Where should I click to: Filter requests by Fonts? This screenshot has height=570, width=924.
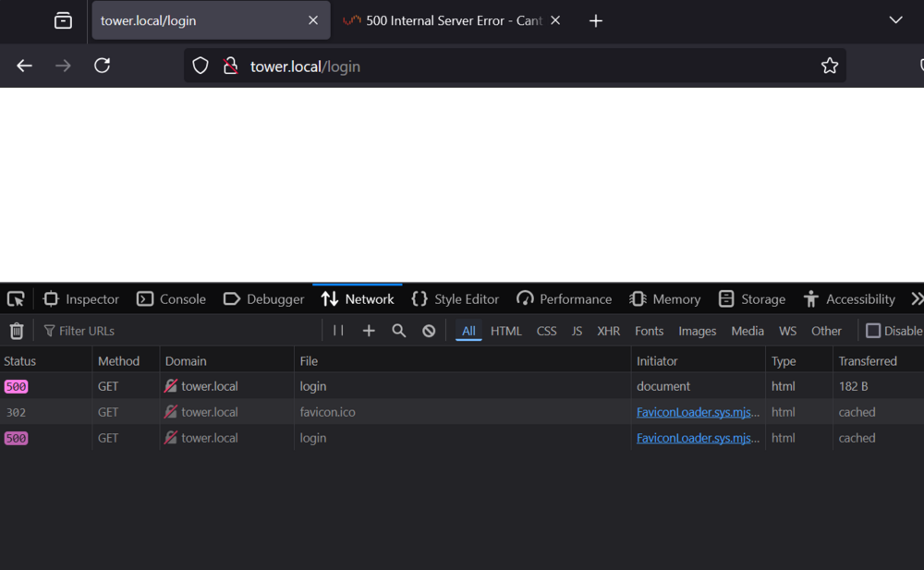pyautogui.click(x=649, y=332)
